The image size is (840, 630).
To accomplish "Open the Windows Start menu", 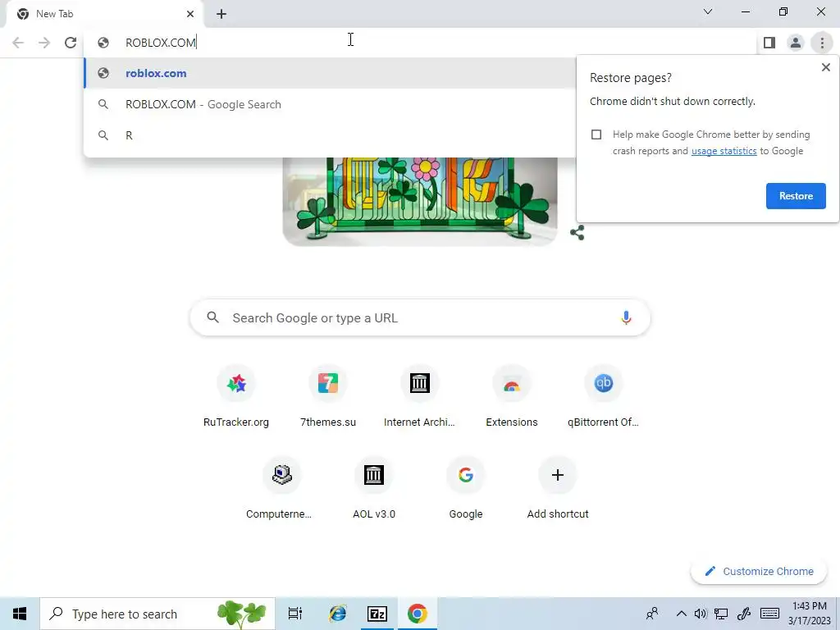I will pos(20,614).
